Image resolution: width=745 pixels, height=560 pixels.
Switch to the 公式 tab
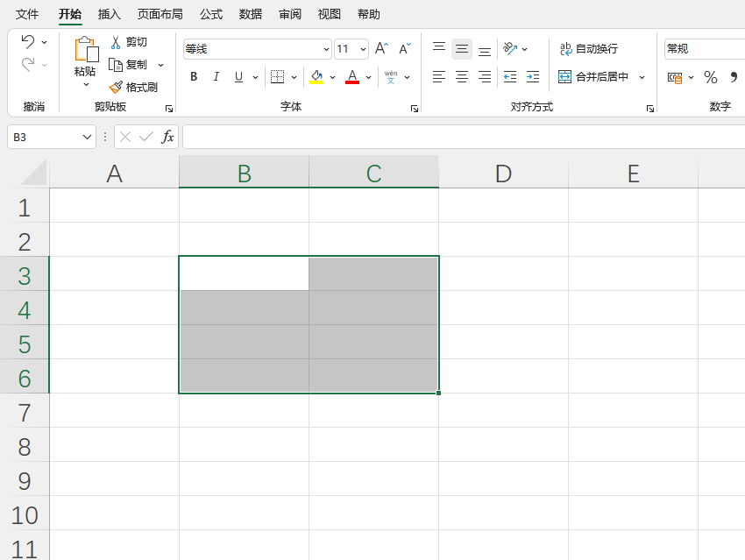pyautogui.click(x=211, y=14)
